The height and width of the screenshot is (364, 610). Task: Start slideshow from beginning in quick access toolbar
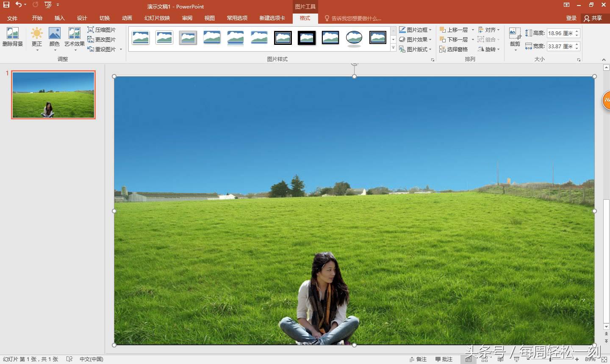48,5
